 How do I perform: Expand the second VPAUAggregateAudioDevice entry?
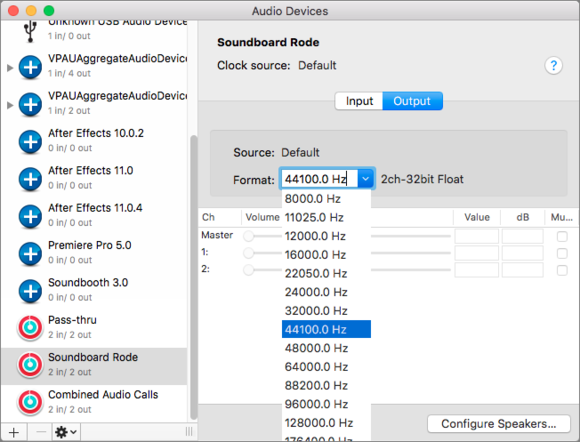[x=10, y=105]
